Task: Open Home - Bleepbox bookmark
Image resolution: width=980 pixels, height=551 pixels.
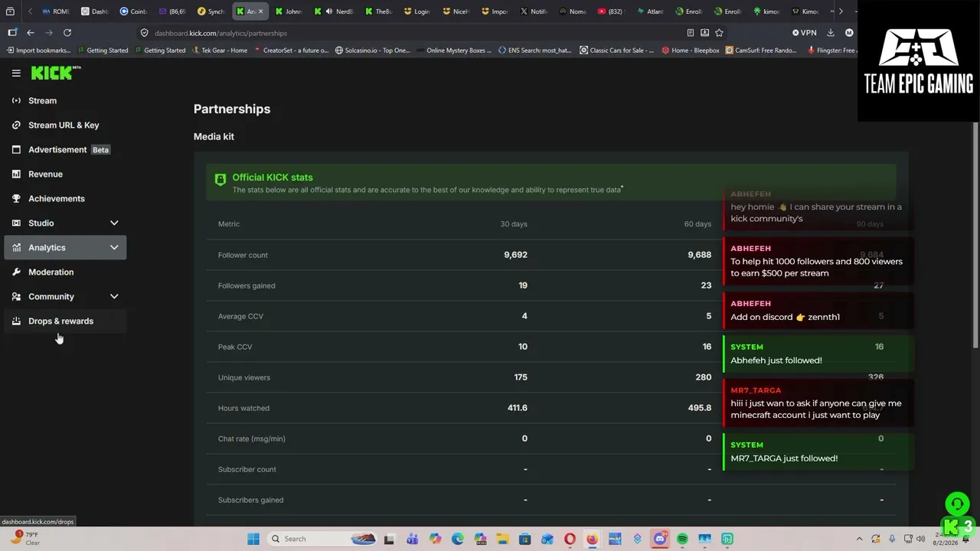Action: 690,51
